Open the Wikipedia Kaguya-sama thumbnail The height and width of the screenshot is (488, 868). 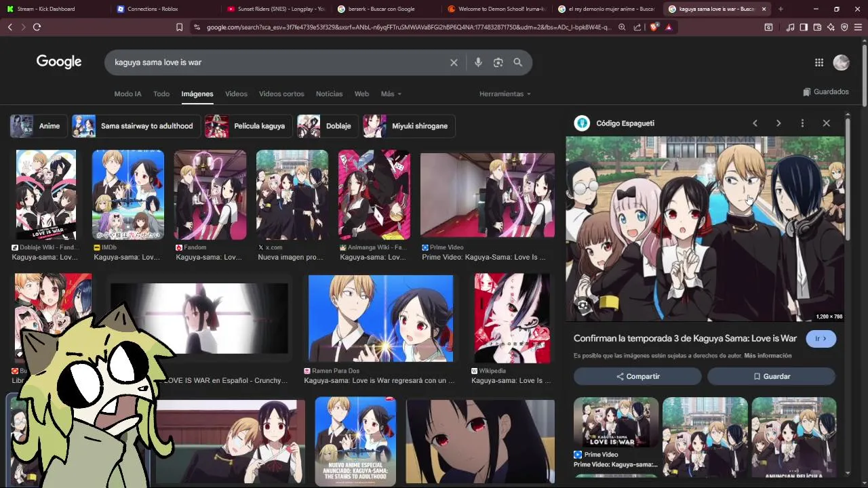point(512,319)
